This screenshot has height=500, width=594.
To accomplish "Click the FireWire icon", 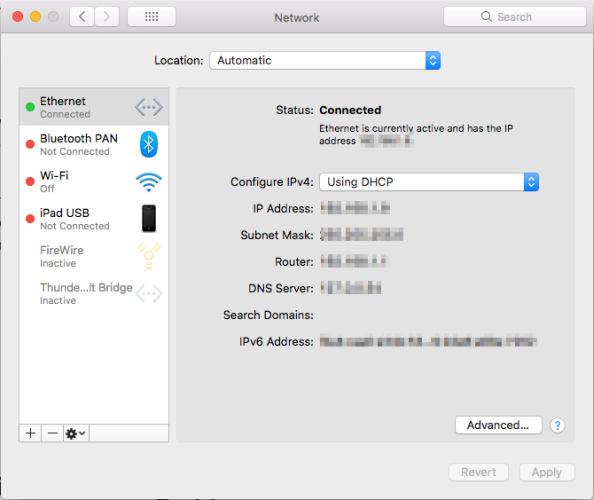I will pyautogui.click(x=149, y=256).
